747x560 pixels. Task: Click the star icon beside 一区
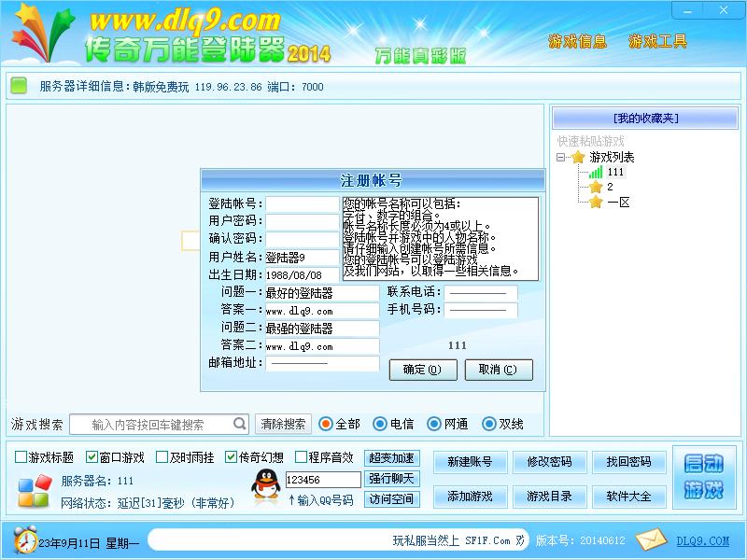tap(596, 202)
